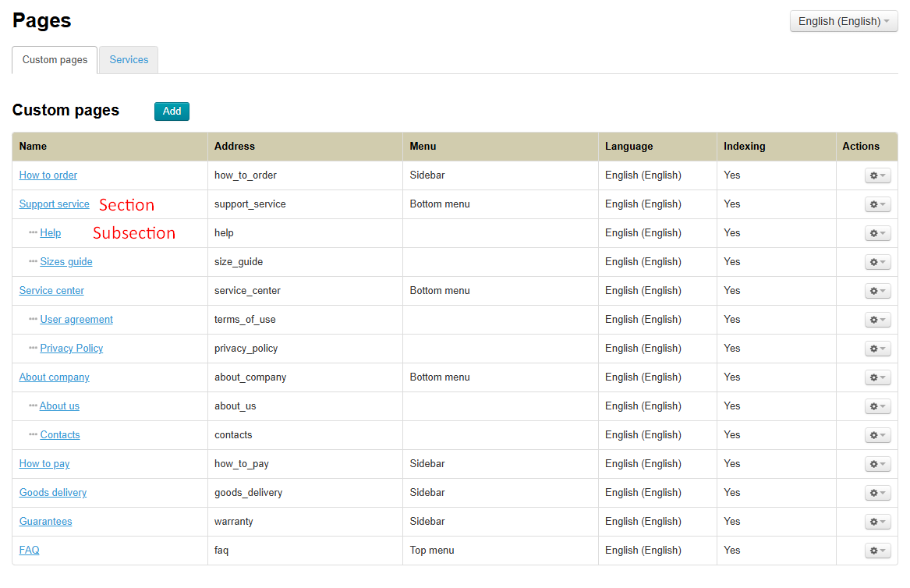Open the gear actions for How to order
The image size is (910, 588).
tap(877, 175)
